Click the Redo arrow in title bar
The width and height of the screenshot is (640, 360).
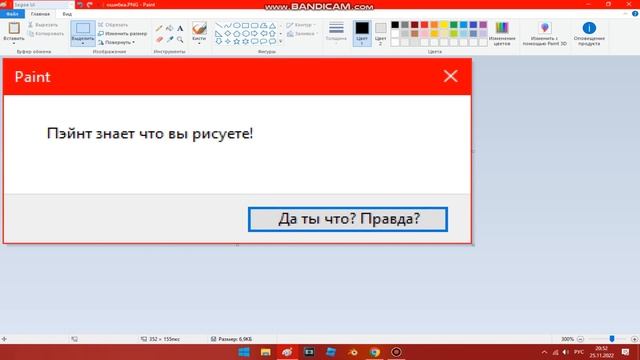point(90,4)
